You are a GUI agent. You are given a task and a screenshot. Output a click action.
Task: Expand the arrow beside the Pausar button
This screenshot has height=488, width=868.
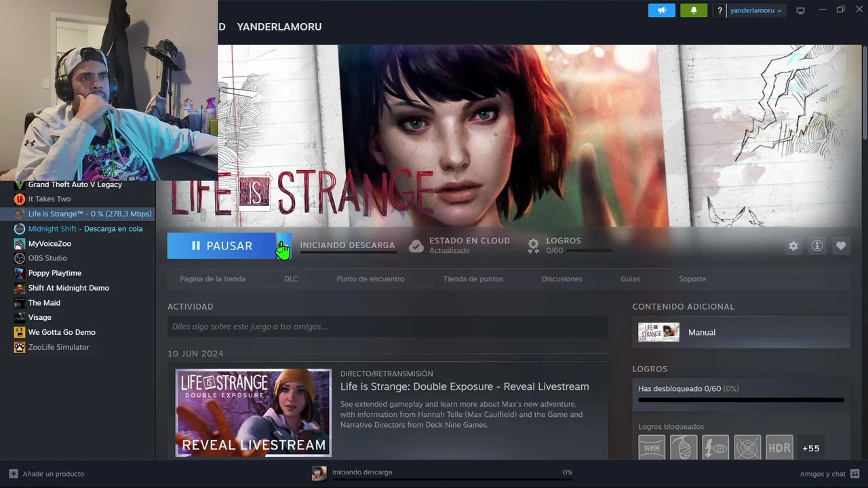tap(284, 246)
